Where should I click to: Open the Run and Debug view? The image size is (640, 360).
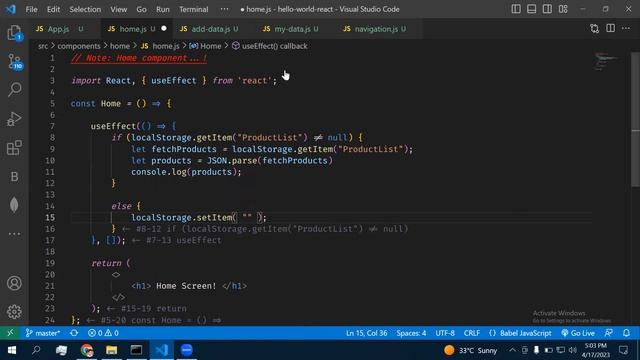[x=14, y=119]
